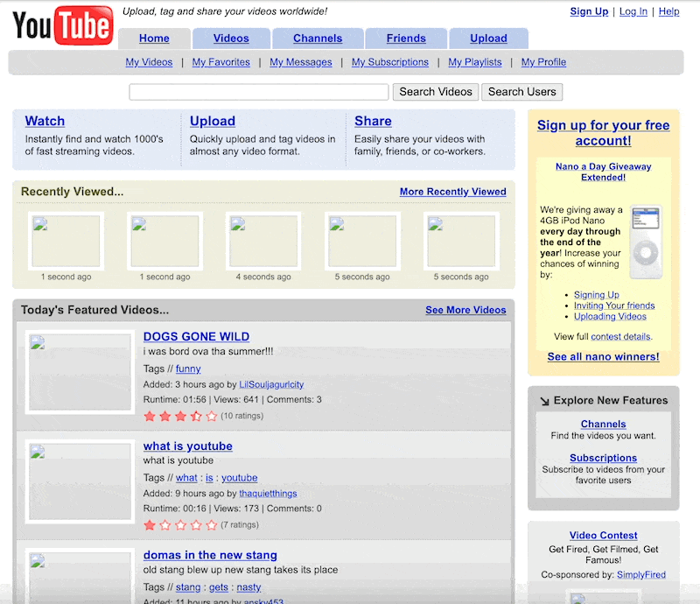Click the Search Users button
The height and width of the screenshot is (604, 700).
point(521,92)
